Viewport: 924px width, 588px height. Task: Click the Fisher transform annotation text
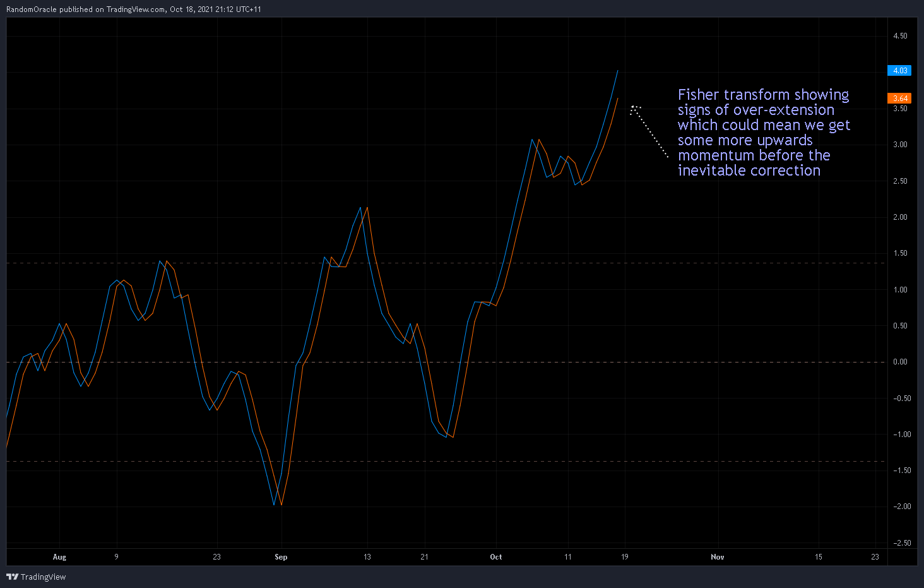click(764, 133)
